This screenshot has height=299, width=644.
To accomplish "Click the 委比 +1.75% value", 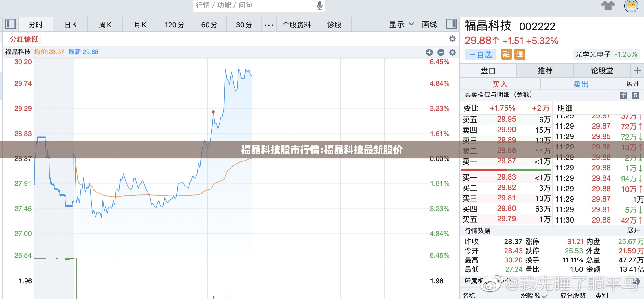I will click(503, 108).
